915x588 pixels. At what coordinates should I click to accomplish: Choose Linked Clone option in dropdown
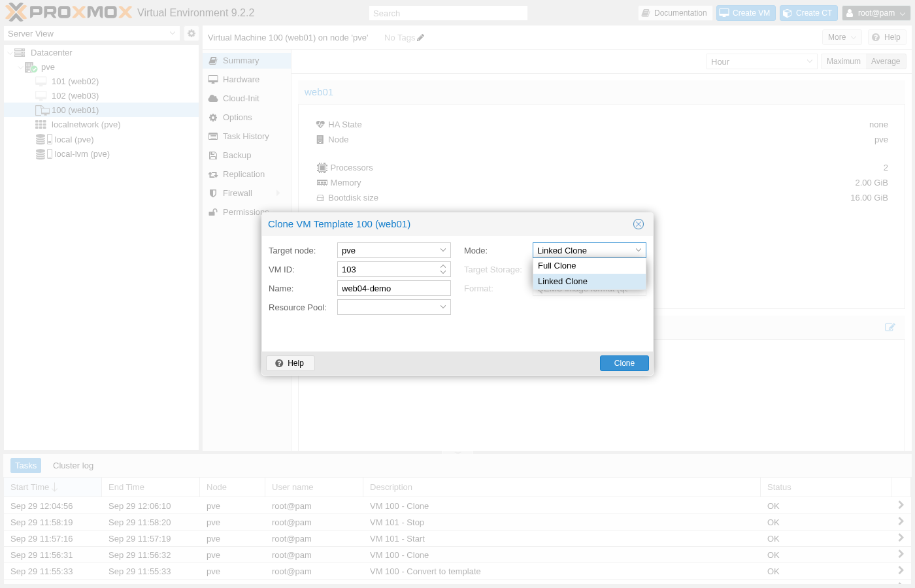click(x=590, y=282)
